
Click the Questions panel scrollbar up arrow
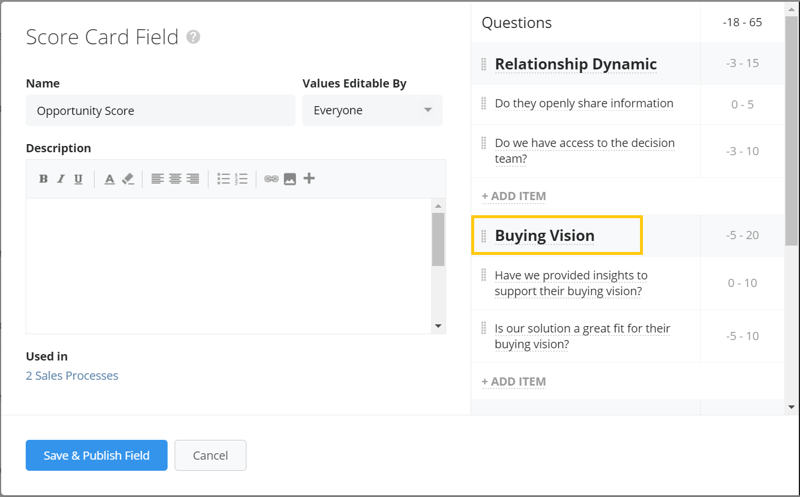coord(791,9)
